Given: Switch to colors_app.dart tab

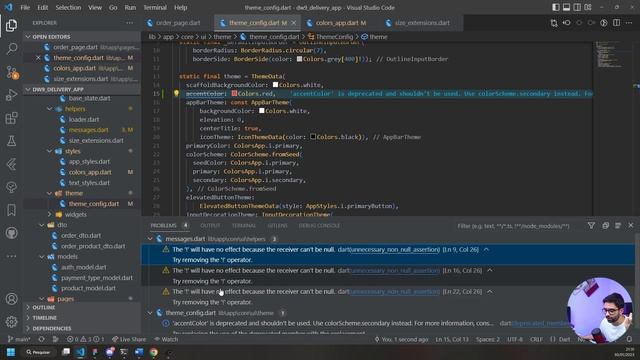Looking at the screenshot, I should (341, 23).
